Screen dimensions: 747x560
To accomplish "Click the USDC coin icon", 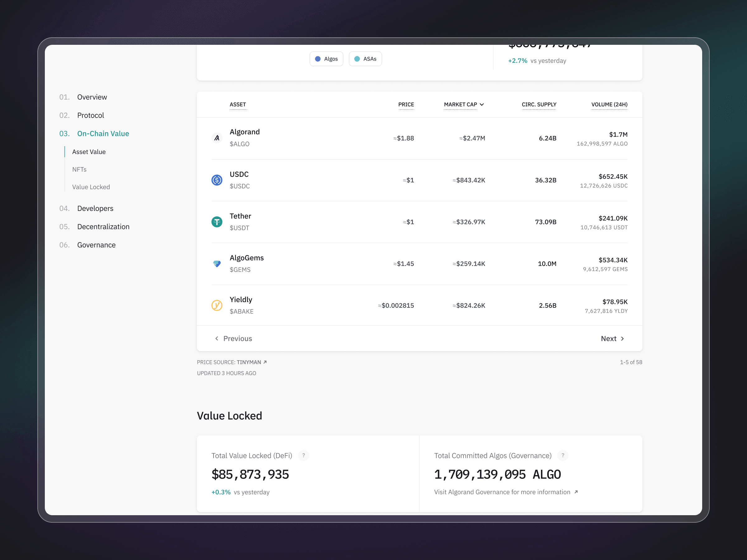I will click(217, 180).
